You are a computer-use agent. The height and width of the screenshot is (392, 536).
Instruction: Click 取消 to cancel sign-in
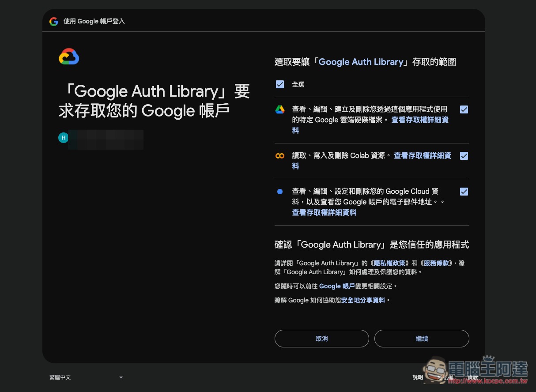(322, 339)
